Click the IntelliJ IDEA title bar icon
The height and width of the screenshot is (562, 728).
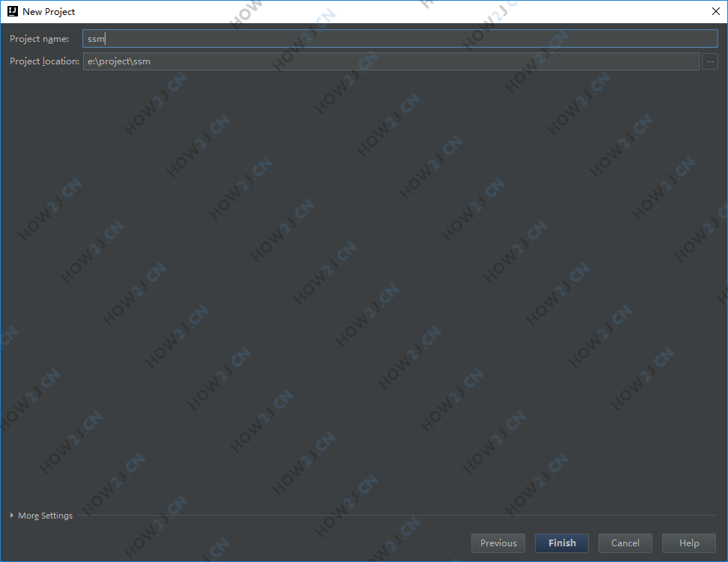(13, 12)
